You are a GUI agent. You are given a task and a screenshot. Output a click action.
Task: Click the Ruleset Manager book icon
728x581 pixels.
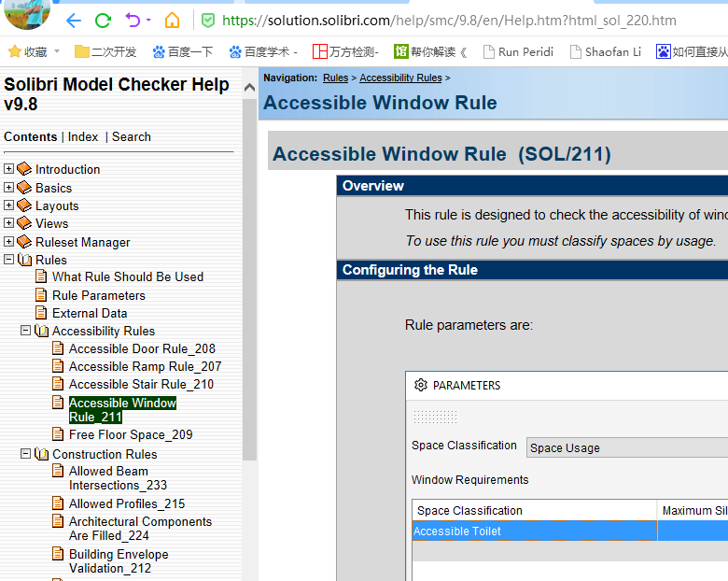point(24,242)
